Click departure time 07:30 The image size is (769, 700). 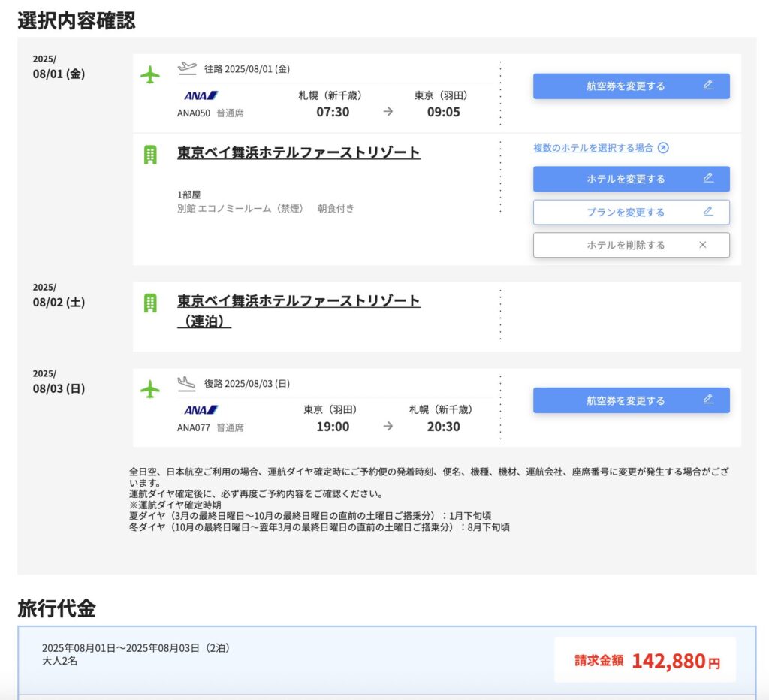pyautogui.click(x=333, y=113)
